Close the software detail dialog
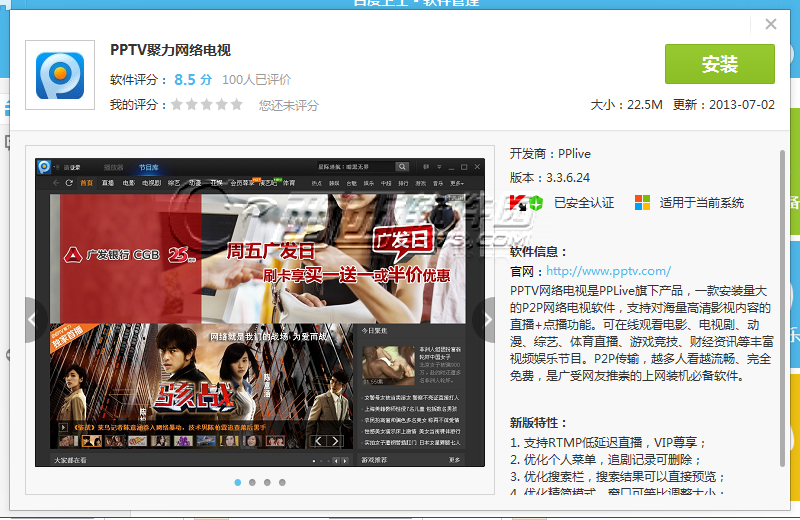Image resolution: width=800 pixels, height=520 pixels. pyautogui.click(x=770, y=24)
